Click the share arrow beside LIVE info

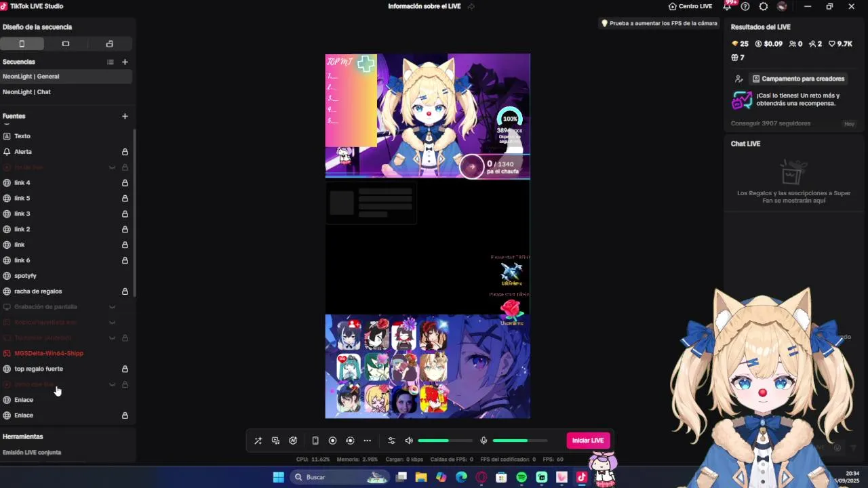[471, 6]
